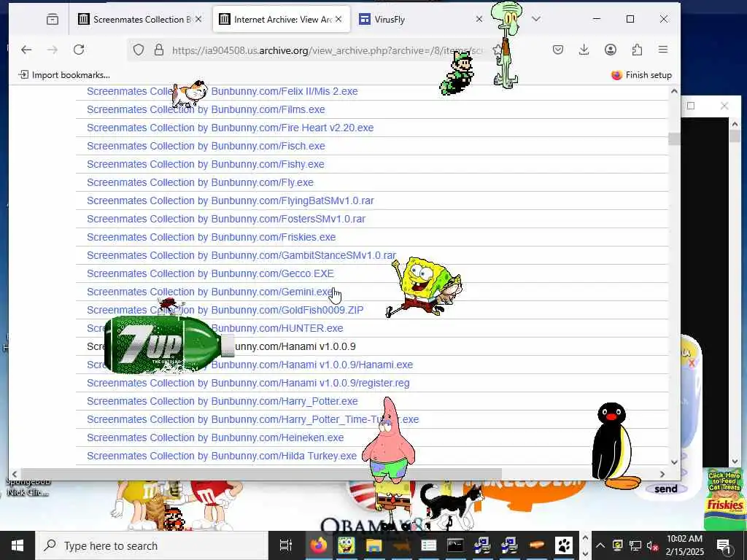The width and height of the screenshot is (747, 560).
Task: Expand the list all tabs dropdown
Action: [536, 19]
